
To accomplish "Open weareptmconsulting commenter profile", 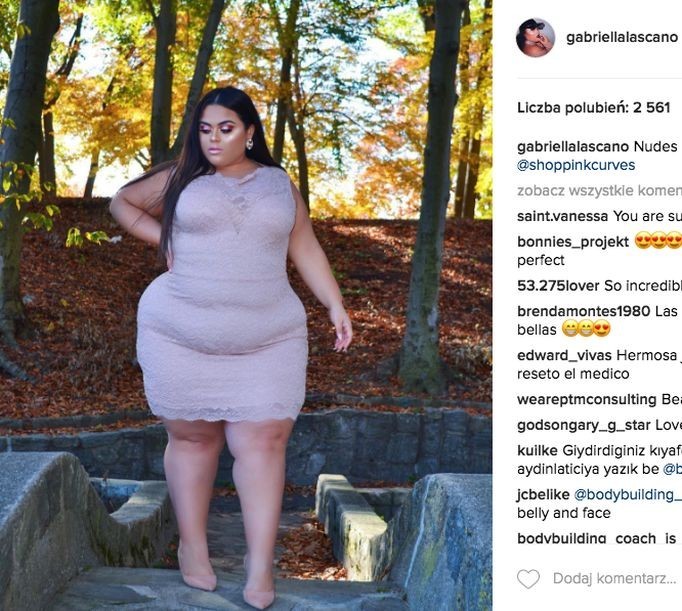I will pos(587,400).
